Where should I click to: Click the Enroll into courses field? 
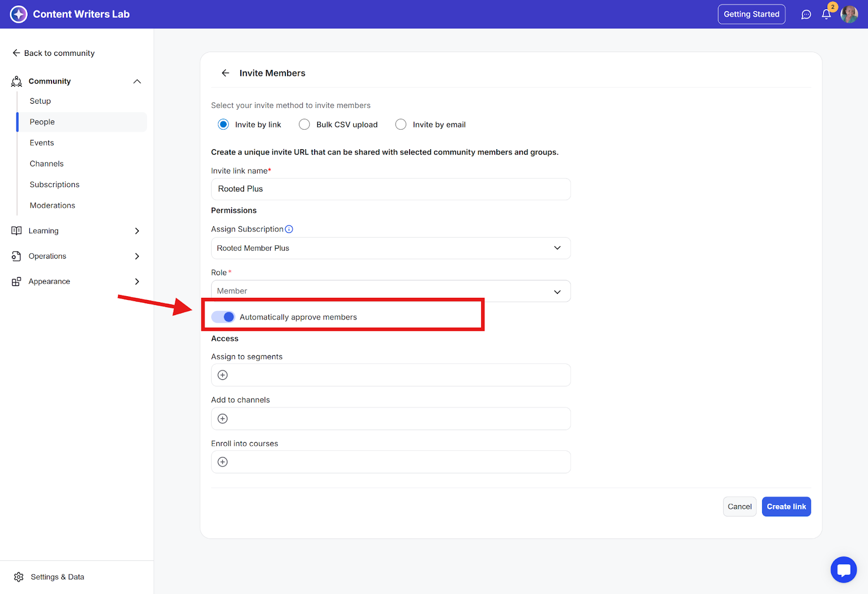(x=391, y=462)
